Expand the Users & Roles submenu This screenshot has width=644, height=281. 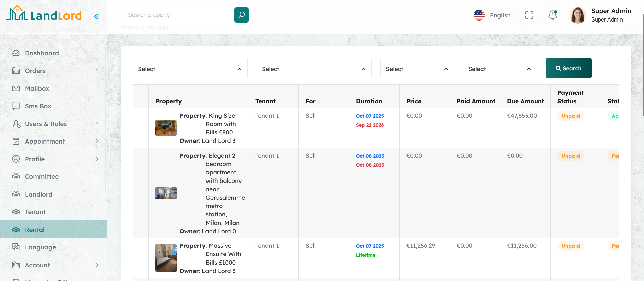(97, 124)
